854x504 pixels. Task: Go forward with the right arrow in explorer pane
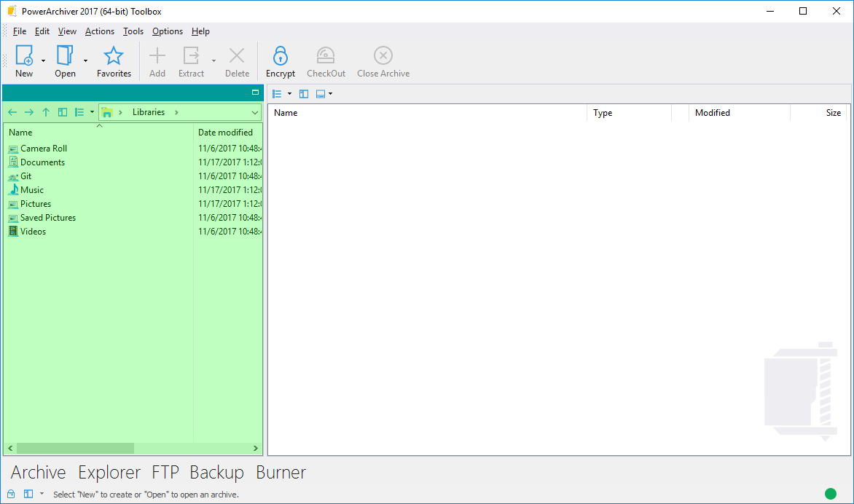tap(29, 112)
